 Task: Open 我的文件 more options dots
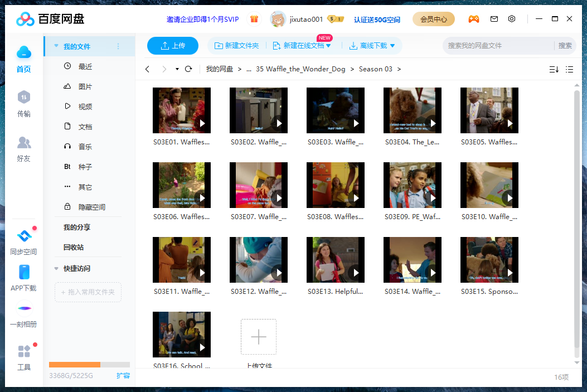(118, 46)
